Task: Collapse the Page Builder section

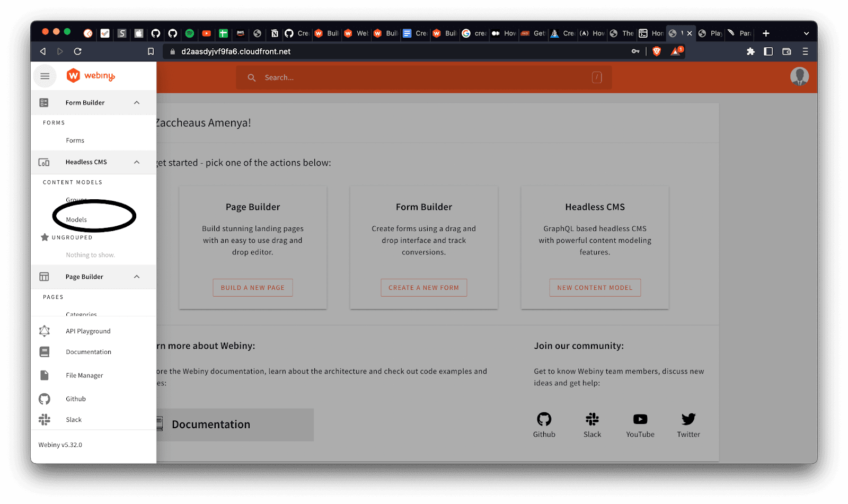Action: (x=137, y=277)
